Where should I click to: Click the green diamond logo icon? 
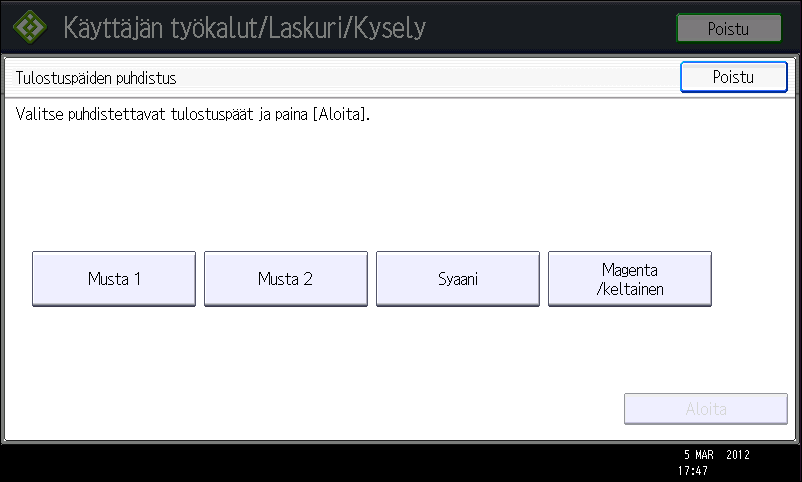30,27
